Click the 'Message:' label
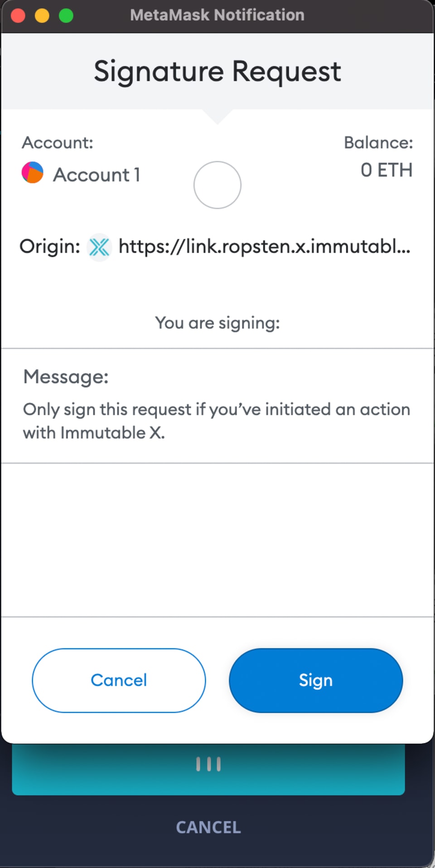Screen dimensions: 435x868 (x=66, y=377)
